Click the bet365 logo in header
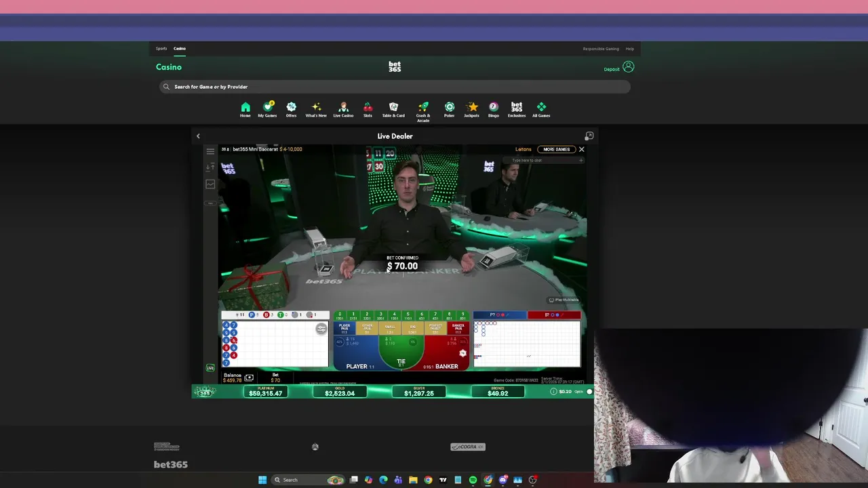This screenshot has height=488, width=868. 395,67
